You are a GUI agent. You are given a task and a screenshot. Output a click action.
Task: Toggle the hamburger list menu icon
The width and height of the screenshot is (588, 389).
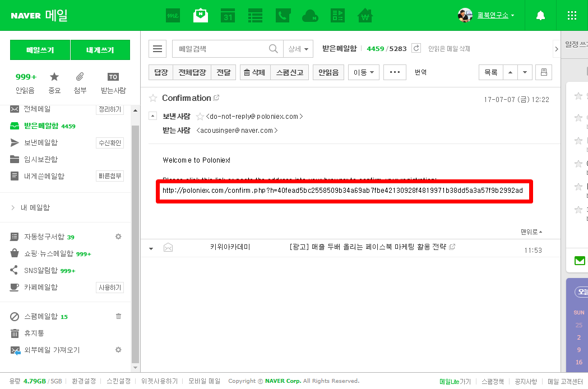(x=158, y=49)
